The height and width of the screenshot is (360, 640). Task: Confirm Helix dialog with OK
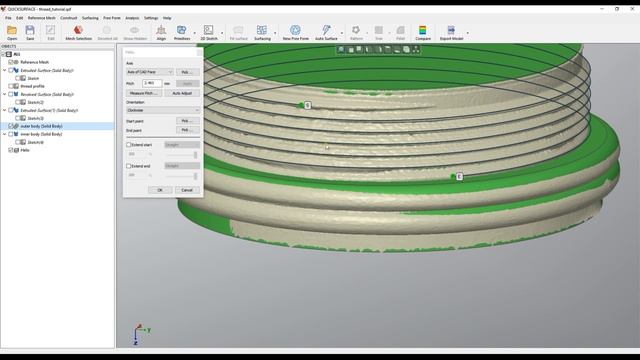[160, 190]
